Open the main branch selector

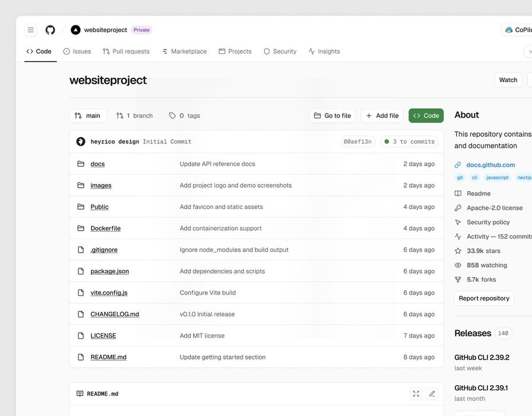click(x=88, y=115)
